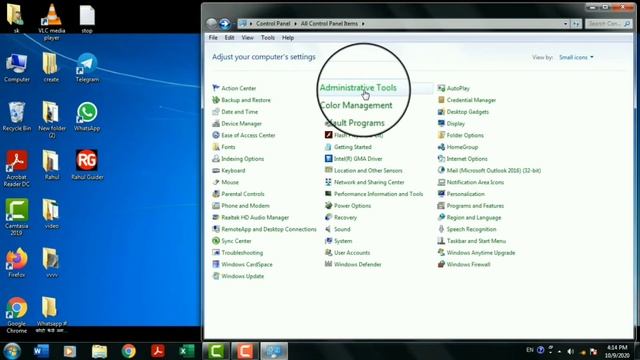Open Windows CardSpace

tap(242, 264)
